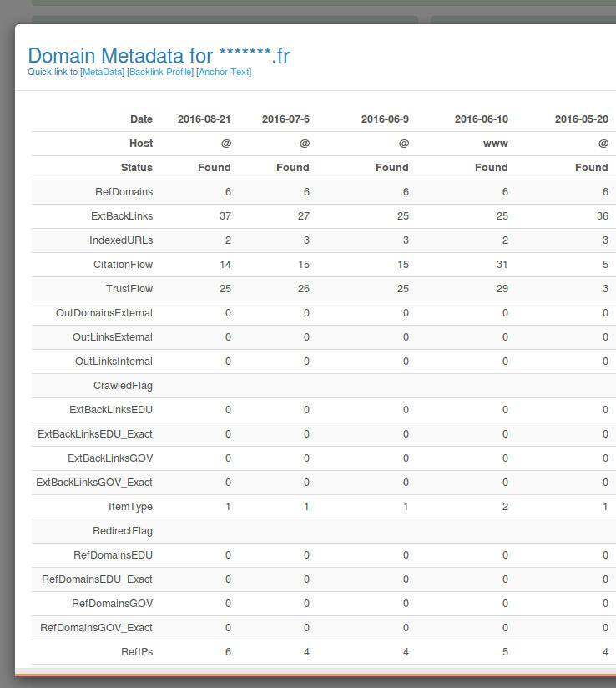This screenshot has height=688, width=616.
Task: Click the OutLinksExternal row label
Action: (113, 337)
